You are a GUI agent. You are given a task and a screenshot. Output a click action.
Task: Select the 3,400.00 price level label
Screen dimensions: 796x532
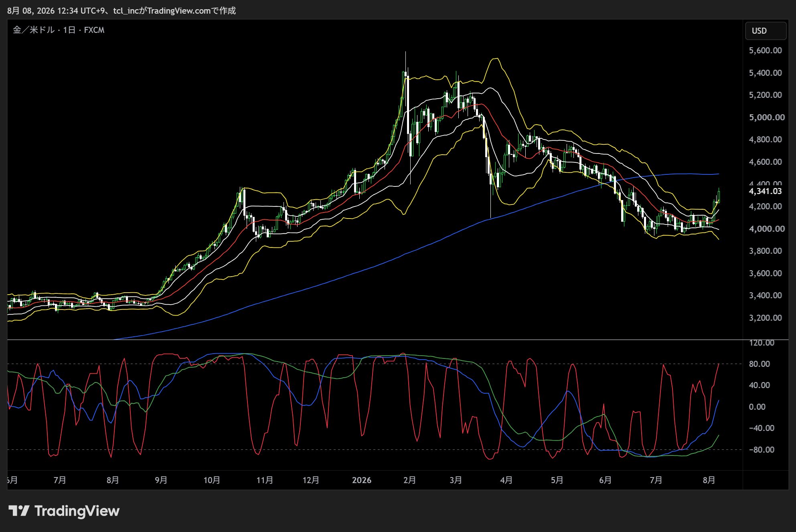pyautogui.click(x=765, y=295)
